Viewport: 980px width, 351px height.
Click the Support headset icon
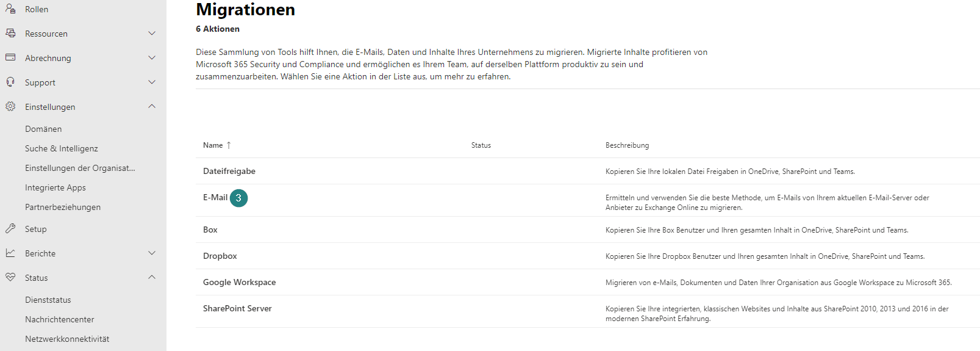pos(10,82)
